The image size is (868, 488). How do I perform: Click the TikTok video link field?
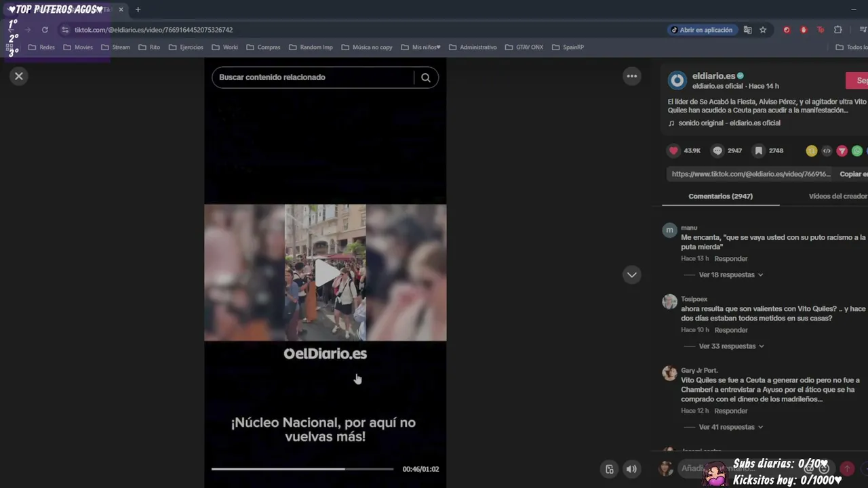751,174
